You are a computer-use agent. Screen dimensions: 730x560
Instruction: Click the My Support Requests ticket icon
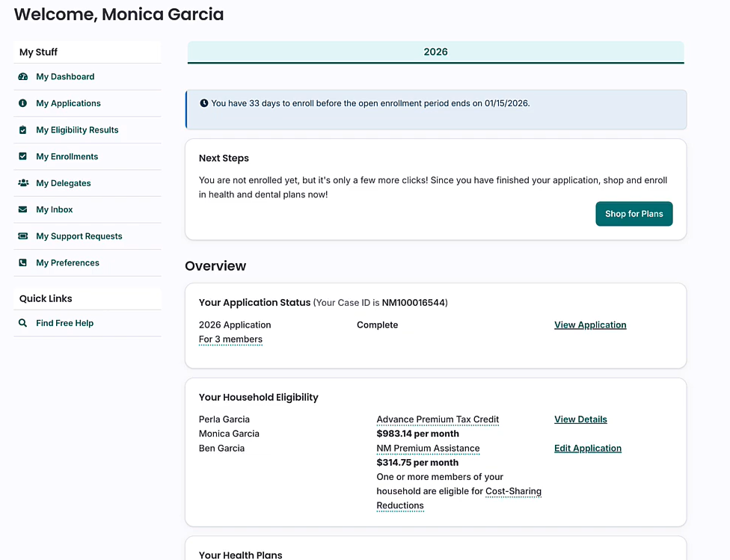click(x=22, y=236)
